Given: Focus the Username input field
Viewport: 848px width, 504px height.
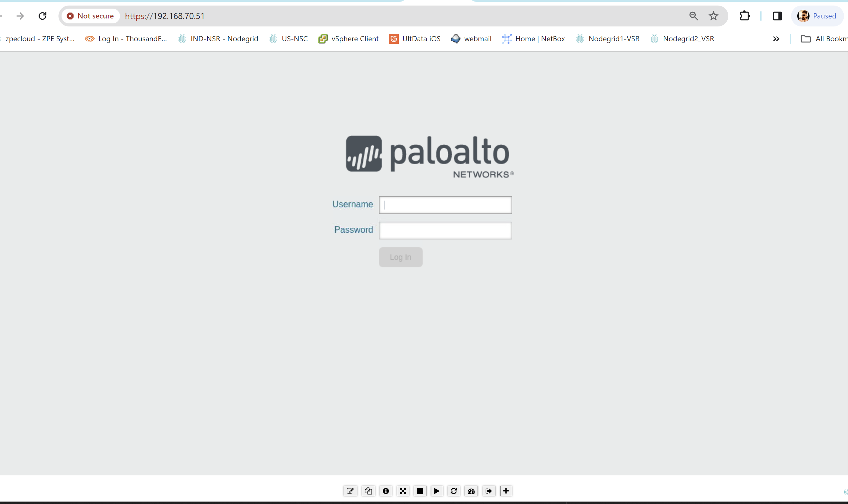Looking at the screenshot, I should point(445,205).
